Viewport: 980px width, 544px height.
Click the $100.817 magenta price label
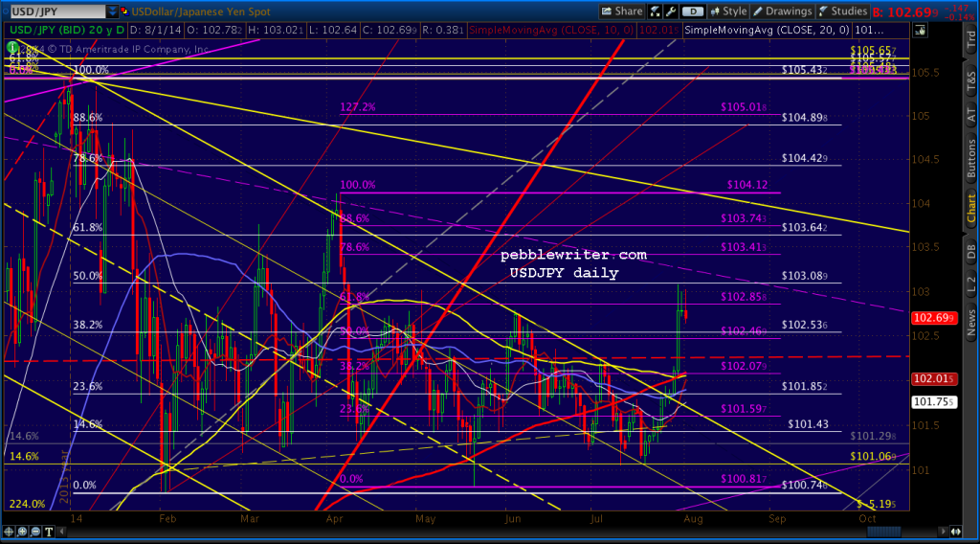click(x=744, y=479)
